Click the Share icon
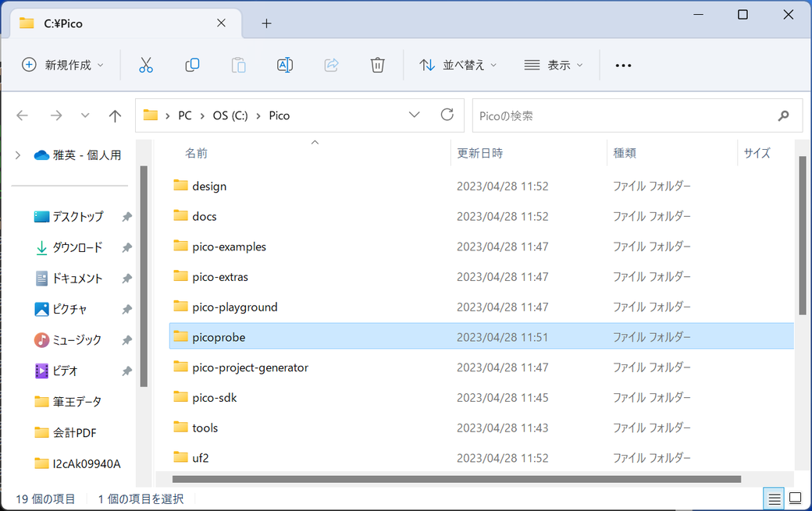 [331, 66]
